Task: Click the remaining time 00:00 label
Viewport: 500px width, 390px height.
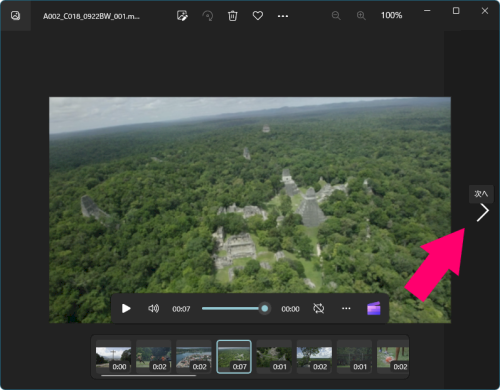Action: click(x=290, y=309)
